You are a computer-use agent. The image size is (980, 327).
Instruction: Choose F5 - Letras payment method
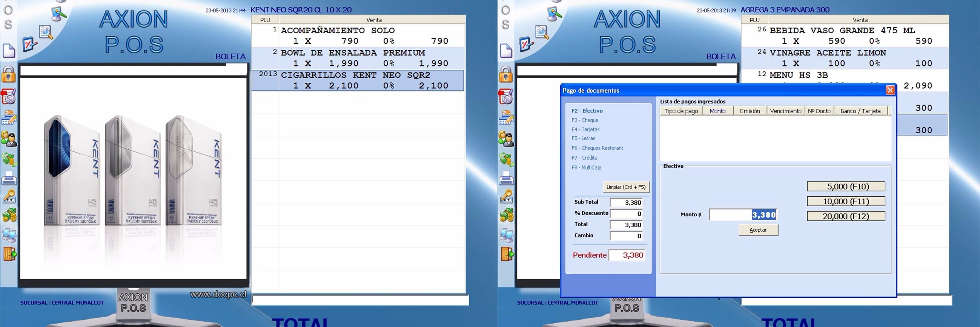pos(583,139)
